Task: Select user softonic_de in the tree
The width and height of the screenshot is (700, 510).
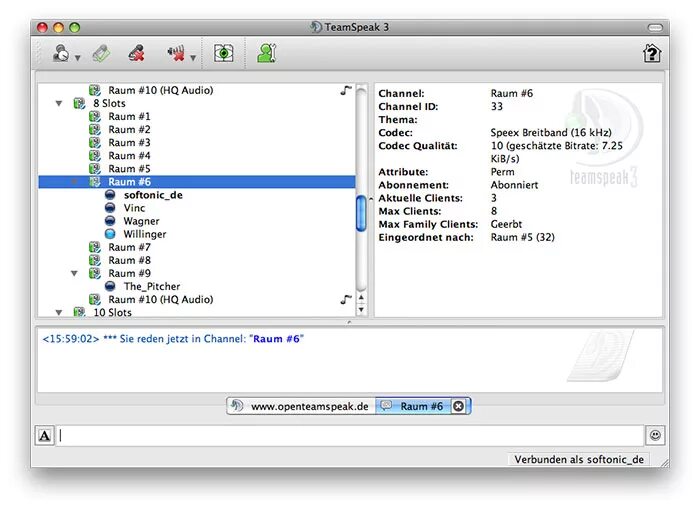Action: [153, 195]
